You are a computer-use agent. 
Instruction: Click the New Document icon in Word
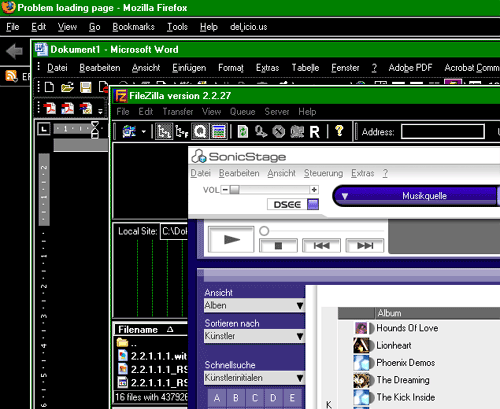click(x=49, y=87)
